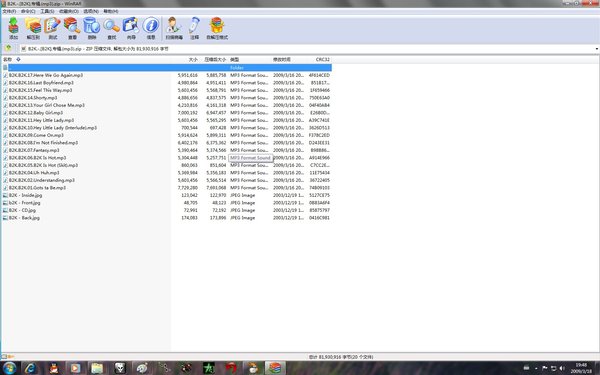This screenshot has height=375, width=600.
Task: Select file 06.B2K Is Hot.mp3
Action: coord(38,158)
